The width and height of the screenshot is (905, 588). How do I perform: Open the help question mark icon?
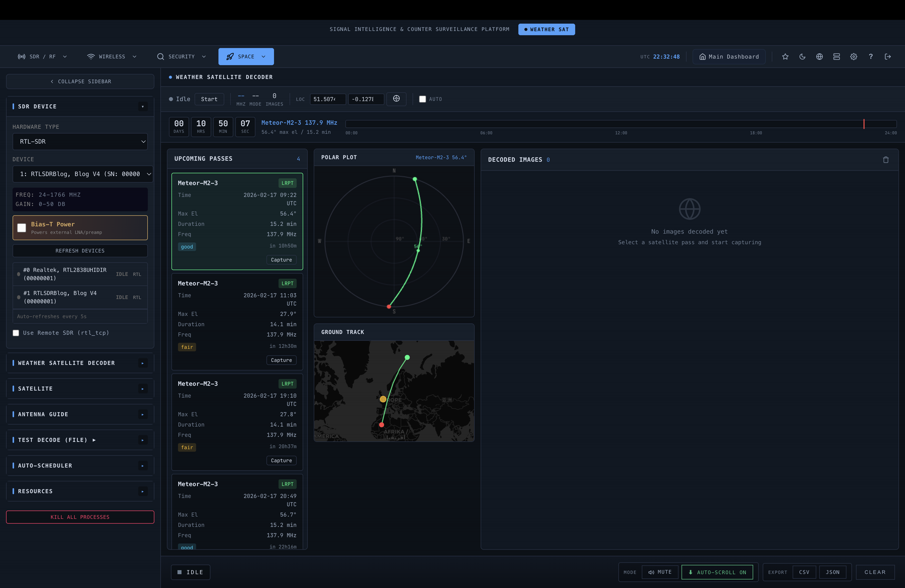pos(871,56)
